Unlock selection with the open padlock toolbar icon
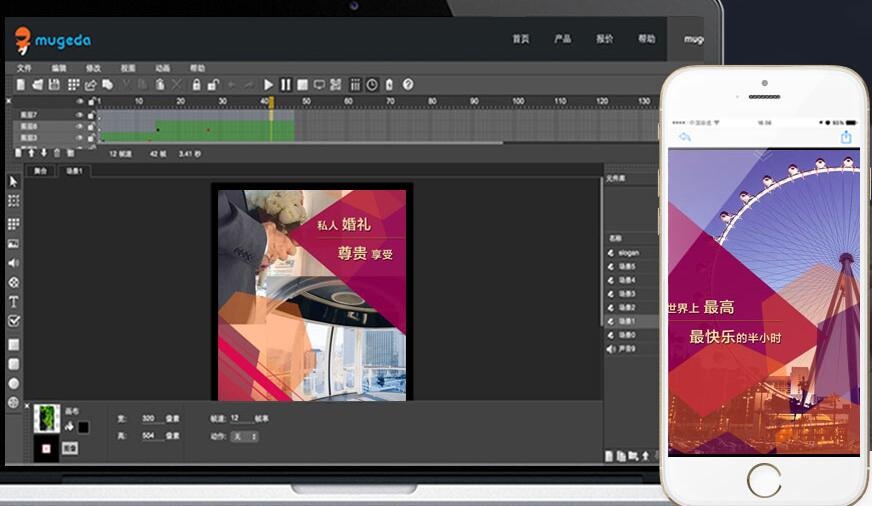Image resolution: width=872 pixels, height=506 pixels. click(x=213, y=85)
